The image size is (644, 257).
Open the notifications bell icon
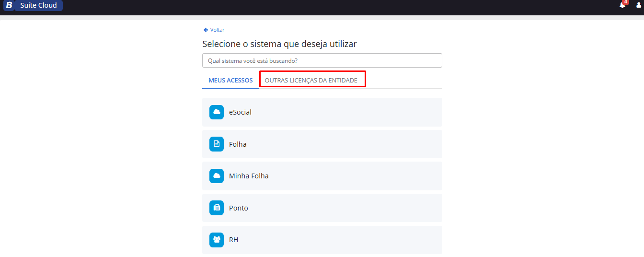[622, 5]
